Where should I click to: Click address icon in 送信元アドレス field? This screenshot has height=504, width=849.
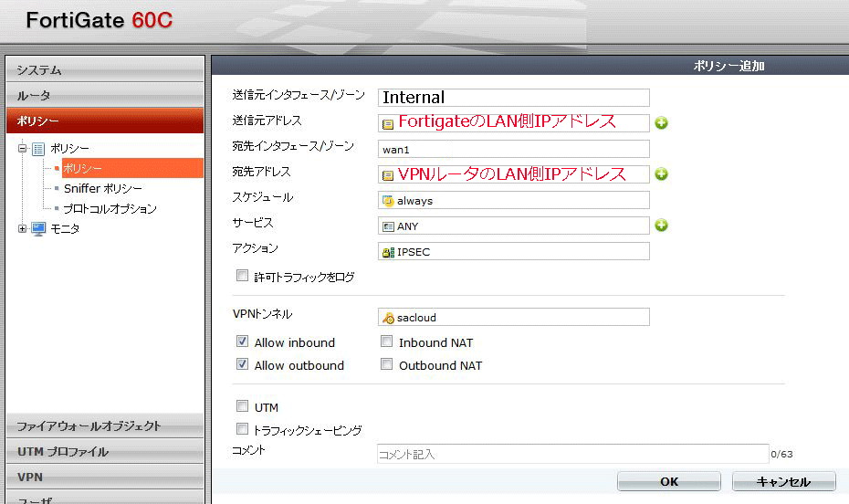pyautogui.click(x=388, y=124)
